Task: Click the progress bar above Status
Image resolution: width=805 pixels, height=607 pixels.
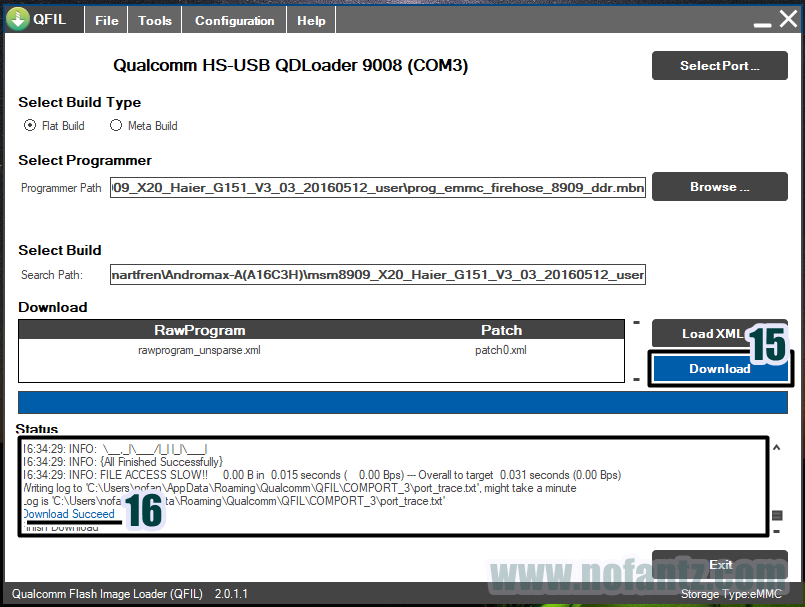Action: pos(400,402)
